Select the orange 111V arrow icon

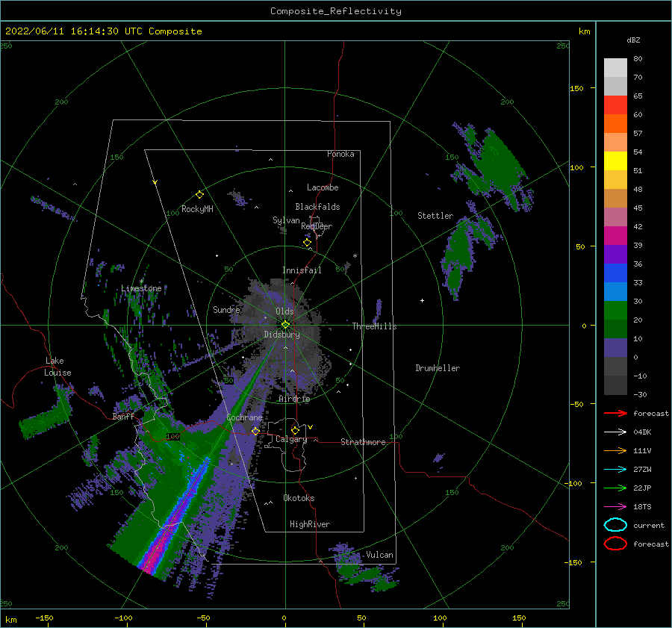615,450
